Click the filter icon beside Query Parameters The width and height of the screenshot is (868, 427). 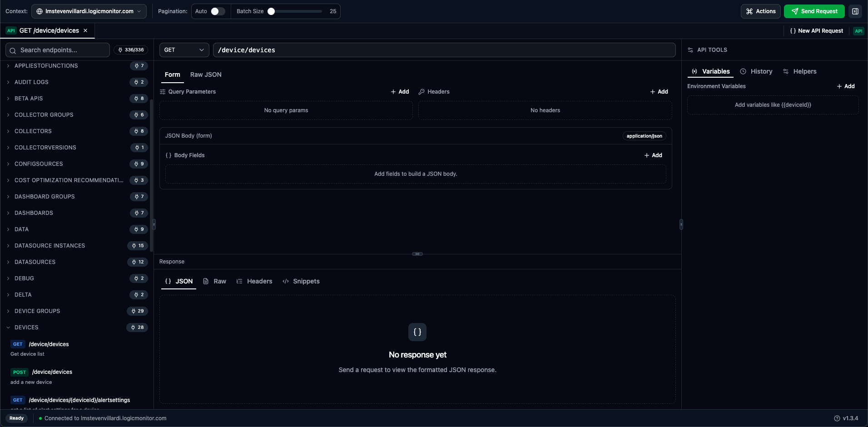pyautogui.click(x=163, y=91)
